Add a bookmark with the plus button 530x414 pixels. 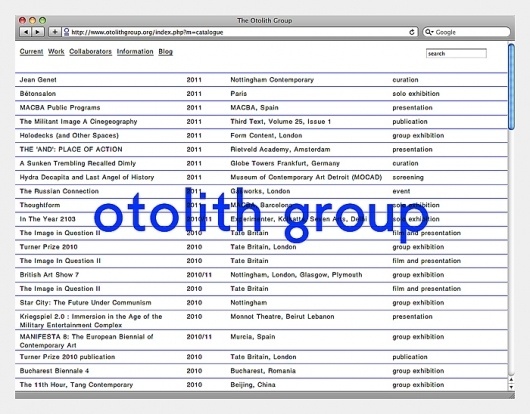pyautogui.click(x=55, y=32)
